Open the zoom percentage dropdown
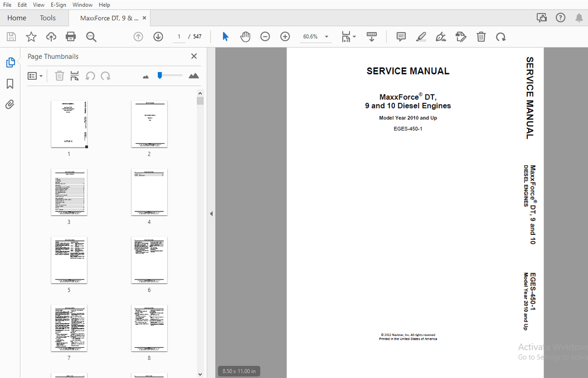This screenshot has width=588, height=378. click(326, 36)
